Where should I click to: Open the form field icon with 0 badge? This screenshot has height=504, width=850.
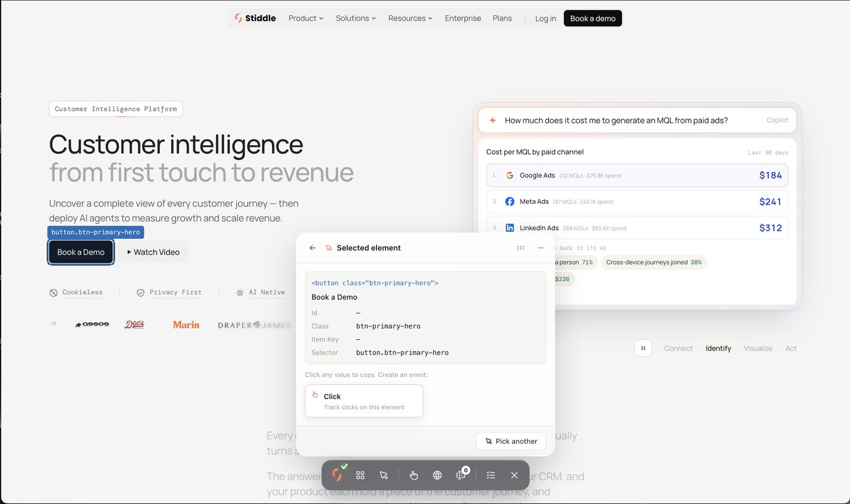pyautogui.click(x=461, y=475)
